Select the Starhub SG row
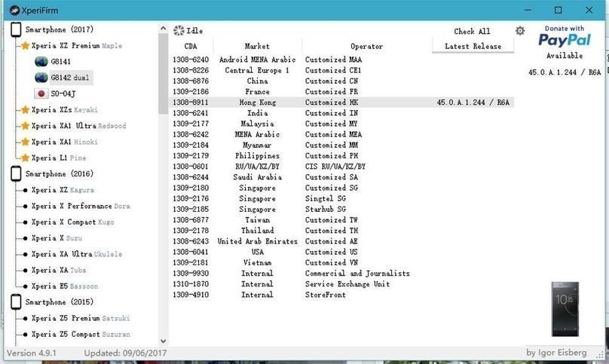This screenshot has height=364, width=609. [x=341, y=209]
